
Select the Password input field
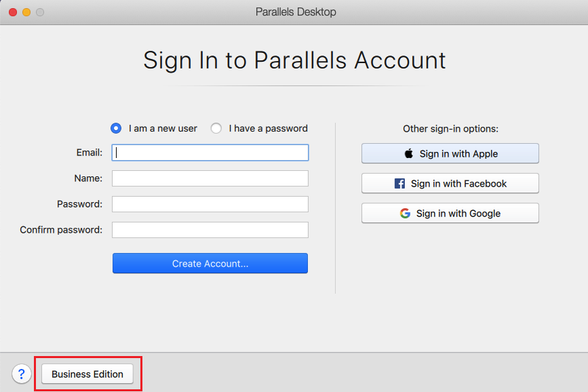[x=210, y=204]
